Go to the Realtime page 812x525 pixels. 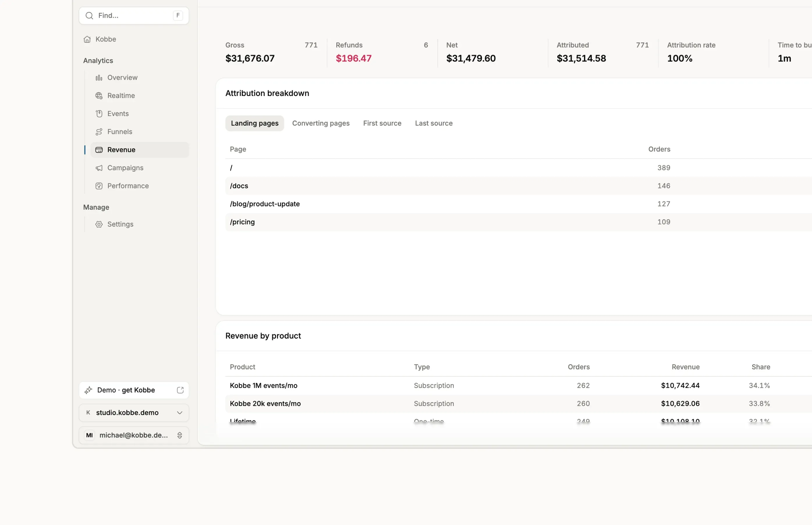click(x=140, y=96)
